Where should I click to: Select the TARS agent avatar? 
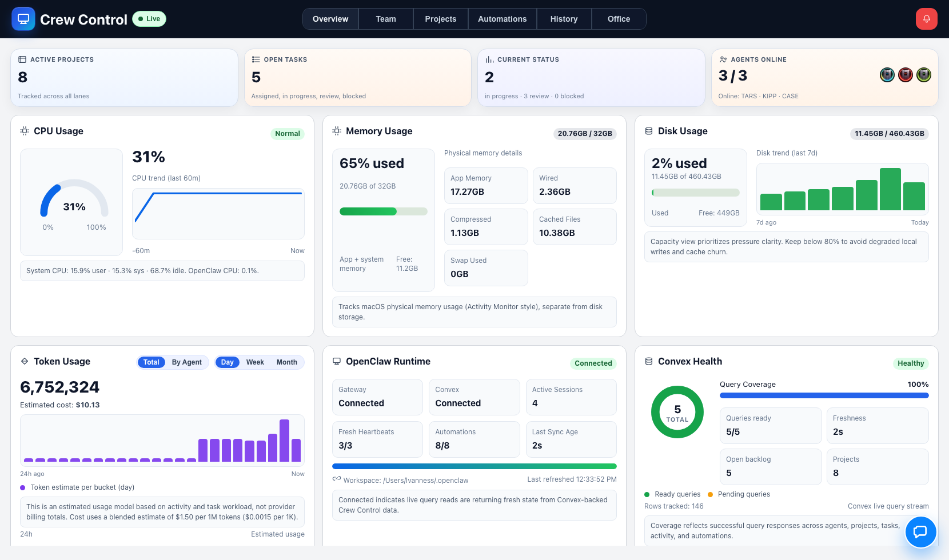coord(887,75)
